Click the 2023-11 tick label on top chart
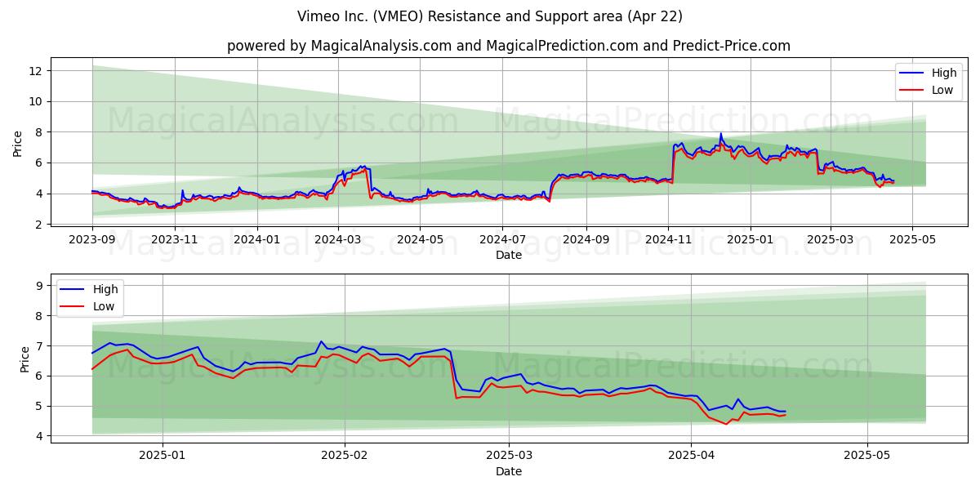Screen dimensions: 980x490 [176, 239]
